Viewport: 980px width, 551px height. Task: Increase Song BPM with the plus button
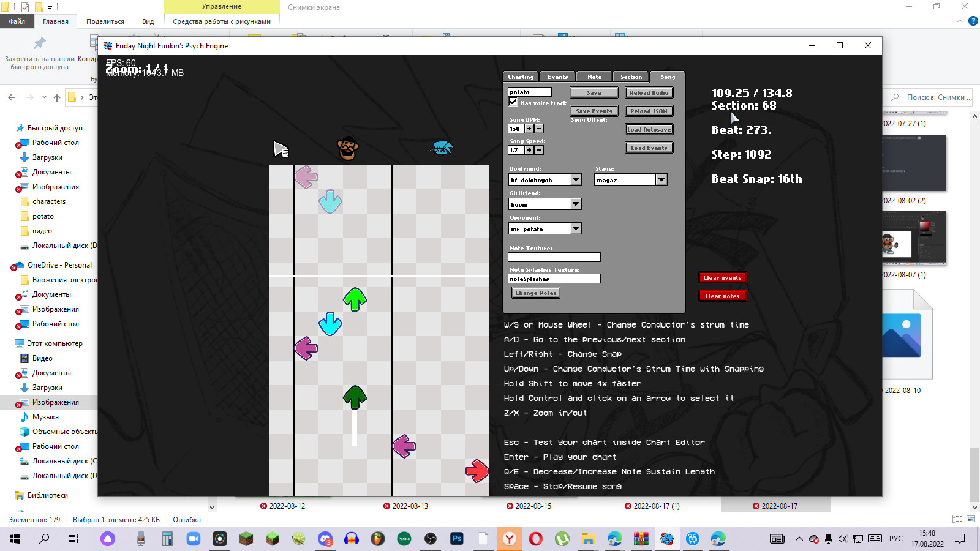529,129
